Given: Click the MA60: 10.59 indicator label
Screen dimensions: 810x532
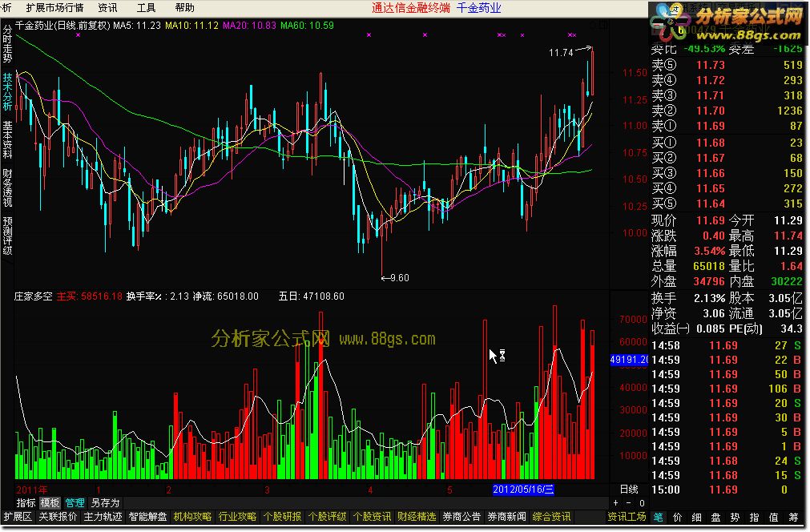Looking at the screenshot, I should (x=307, y=26).
